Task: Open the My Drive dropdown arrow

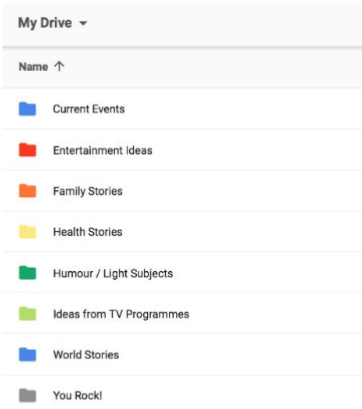Action: [x=83, y=23]
